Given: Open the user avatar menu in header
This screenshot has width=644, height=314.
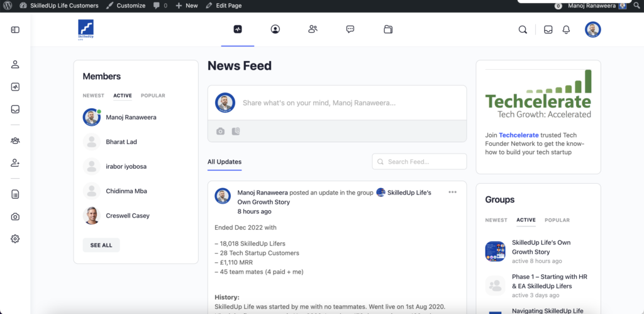Looking at the screenshot, I should [x=593, y=30].
